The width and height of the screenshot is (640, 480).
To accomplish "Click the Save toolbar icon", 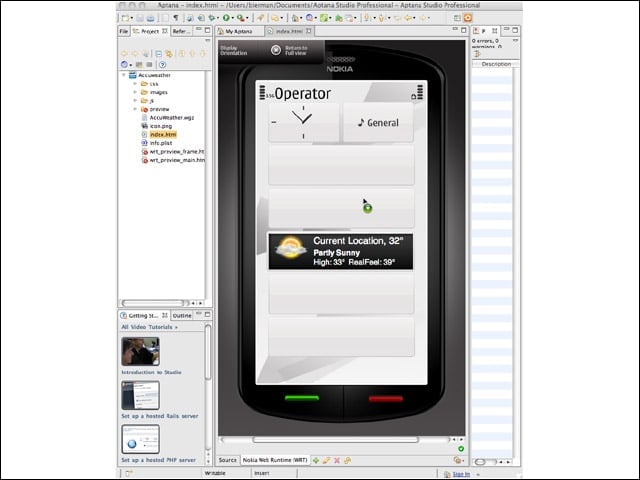I will tap(140, 18).
